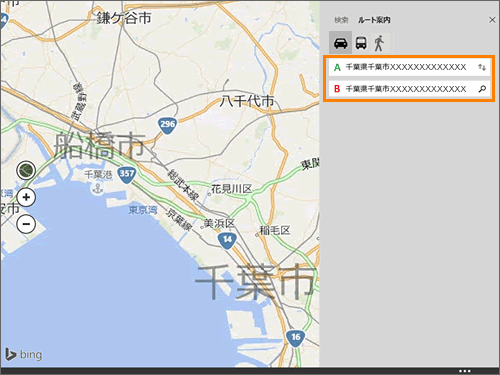The image size is (500, 375).
Task: Click the 美浜区 ward label
Action: pyautogui.click(x=219, y=223)
